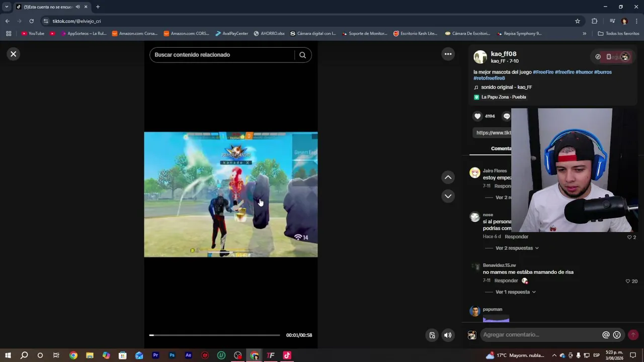The height and width of the screenshot is (362, 644).
Task: Click the location pin icon for La Papu Zona
Action: pyautogui.click(x=476, y=97)
